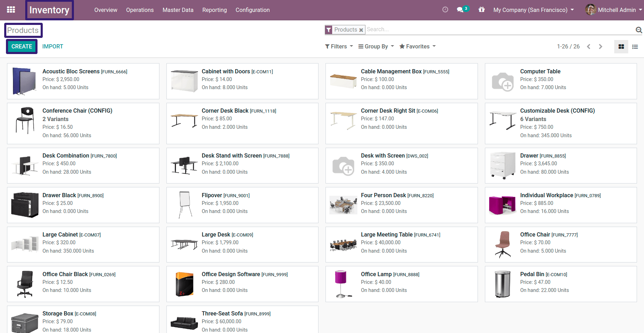Image resolution: width=644 pixels, height=333 pixels.
Task: Remove the Products filter tag
Action: [361, 30]
